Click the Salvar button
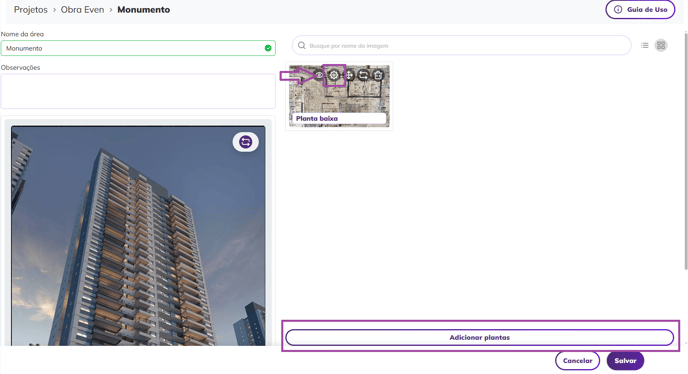Screen dimensions: 688x374 click(x=625, y=360)
